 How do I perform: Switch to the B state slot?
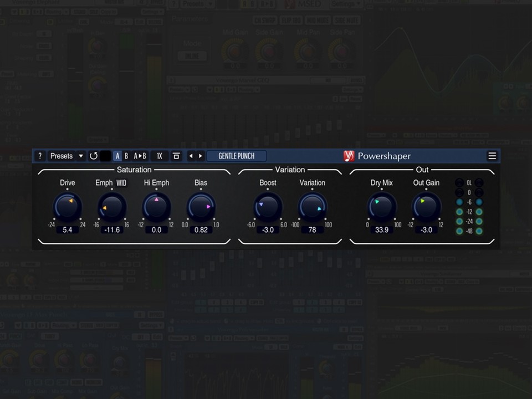[x=126, y=156]
